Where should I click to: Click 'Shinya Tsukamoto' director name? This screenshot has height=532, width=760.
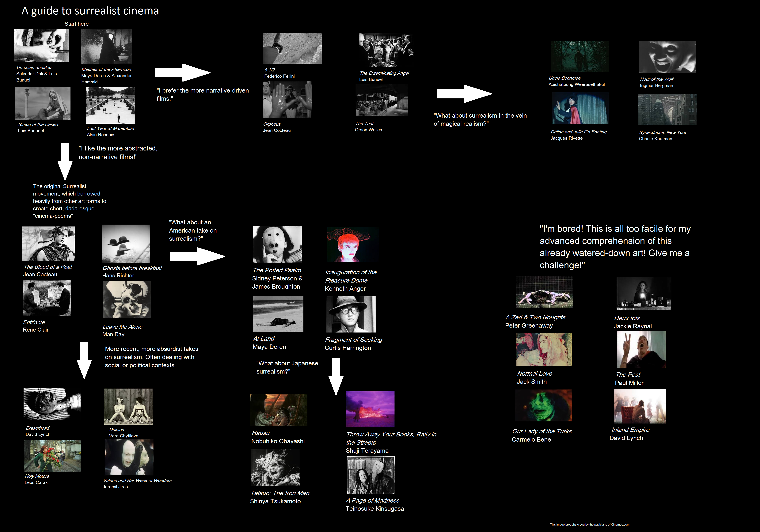point(275,501)
